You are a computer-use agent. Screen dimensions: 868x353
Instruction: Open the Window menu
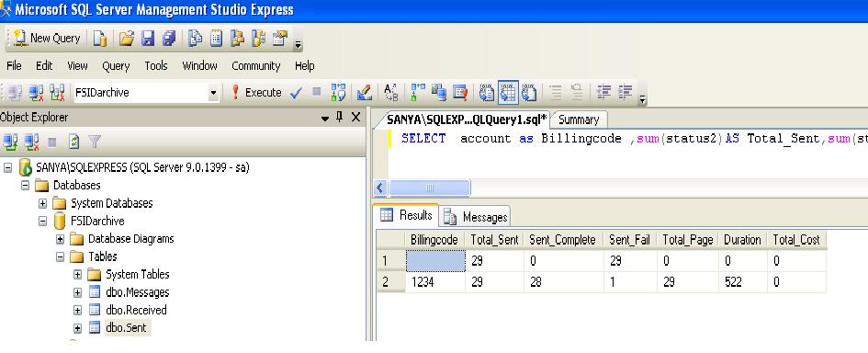[x=200, y=66]
